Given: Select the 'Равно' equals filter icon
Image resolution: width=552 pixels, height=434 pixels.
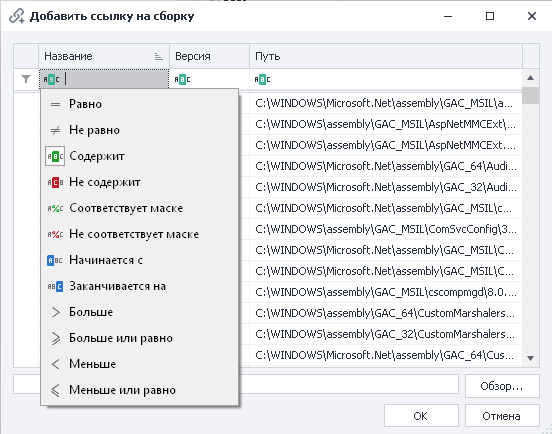Looking at the screenshot, I should (x=55, y=104).
